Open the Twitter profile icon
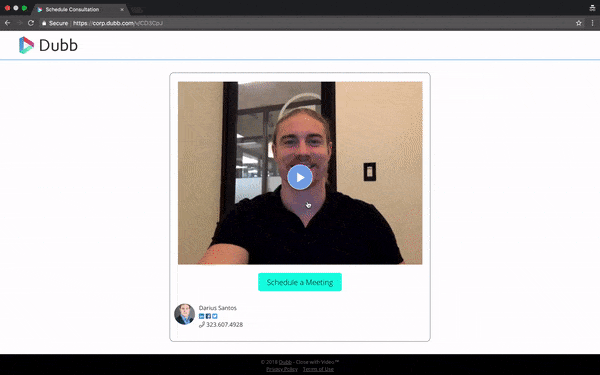This screenshot has width=600, height=375. tap(215, 316)
